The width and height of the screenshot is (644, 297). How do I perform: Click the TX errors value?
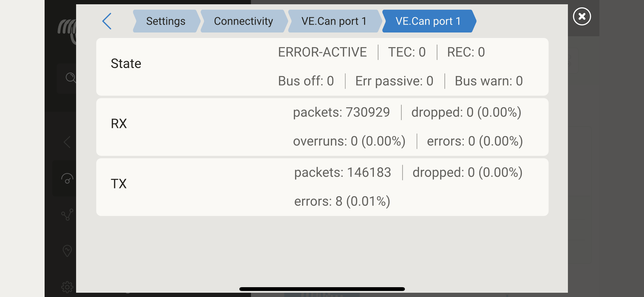tap(342, 201)
